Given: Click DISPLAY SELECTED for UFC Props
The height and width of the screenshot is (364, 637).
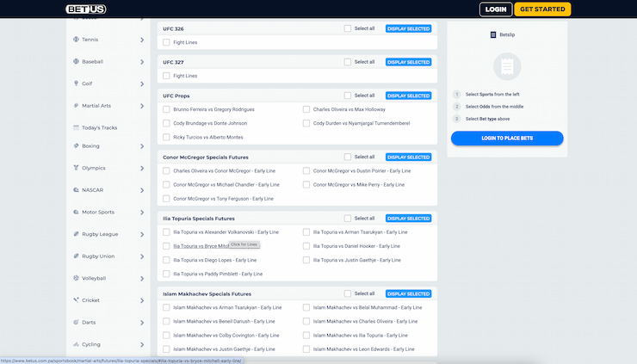Looking at the screenshot, I should pos(408,96).
